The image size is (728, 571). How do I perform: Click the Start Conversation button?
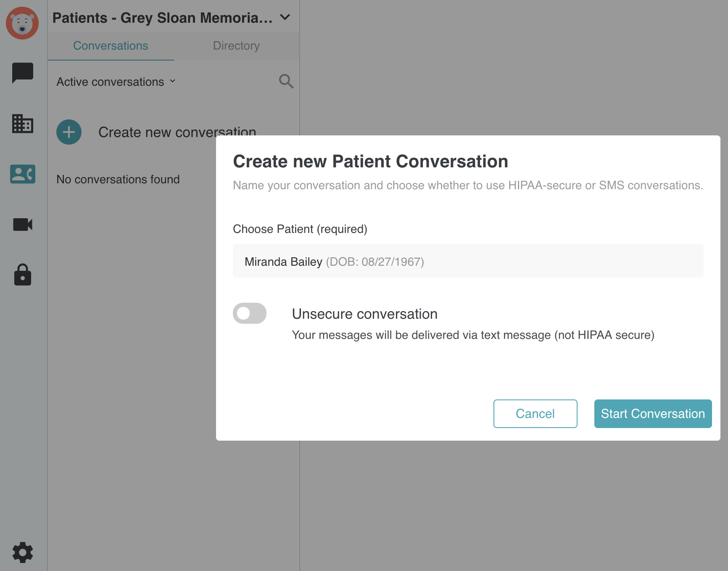click(653, 414)
